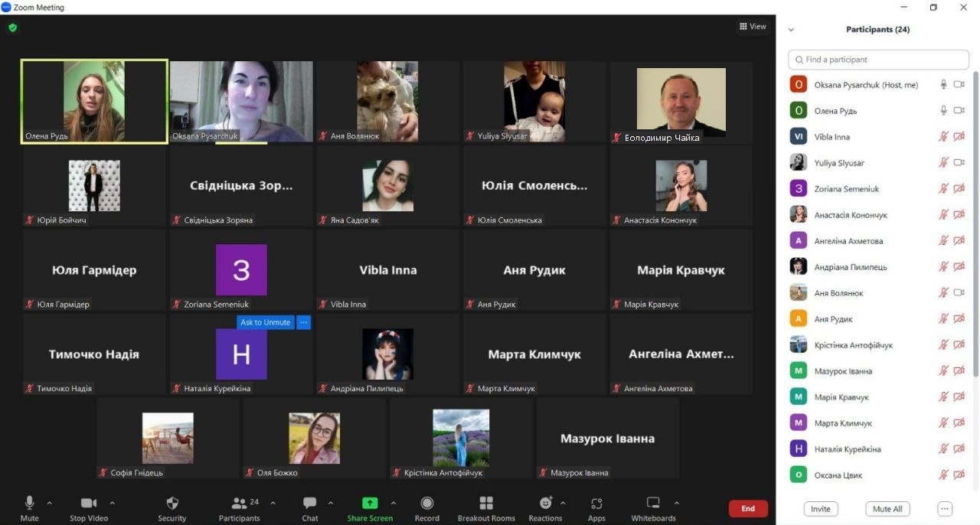This screenshot has height=525, width=980.
Task: Click the green encryption shield icon
Action: (x=12, y=28)
